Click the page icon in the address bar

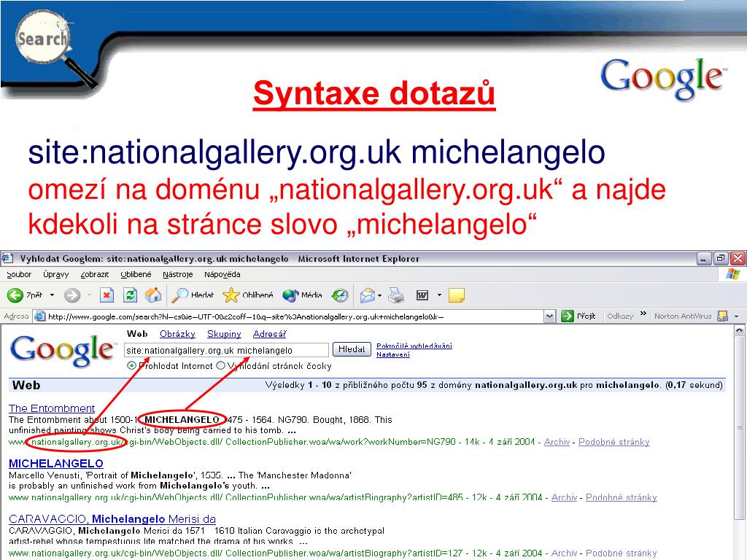coord(40,316)
